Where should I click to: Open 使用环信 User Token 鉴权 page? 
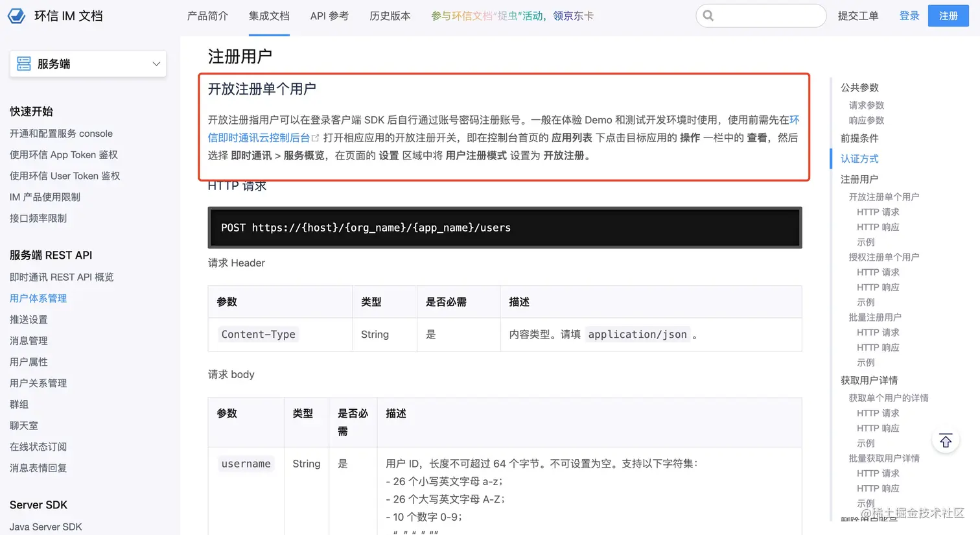pos(65,176)
